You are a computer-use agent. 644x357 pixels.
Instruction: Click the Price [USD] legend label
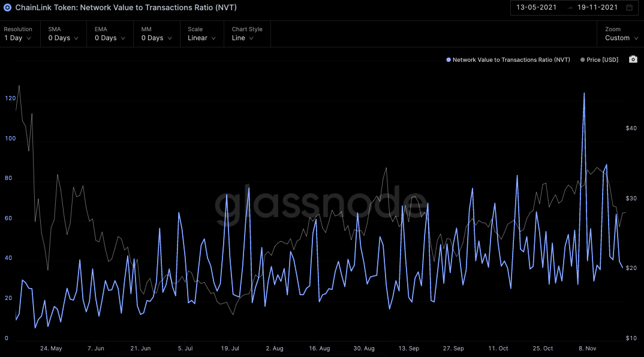tap(603, 60)
